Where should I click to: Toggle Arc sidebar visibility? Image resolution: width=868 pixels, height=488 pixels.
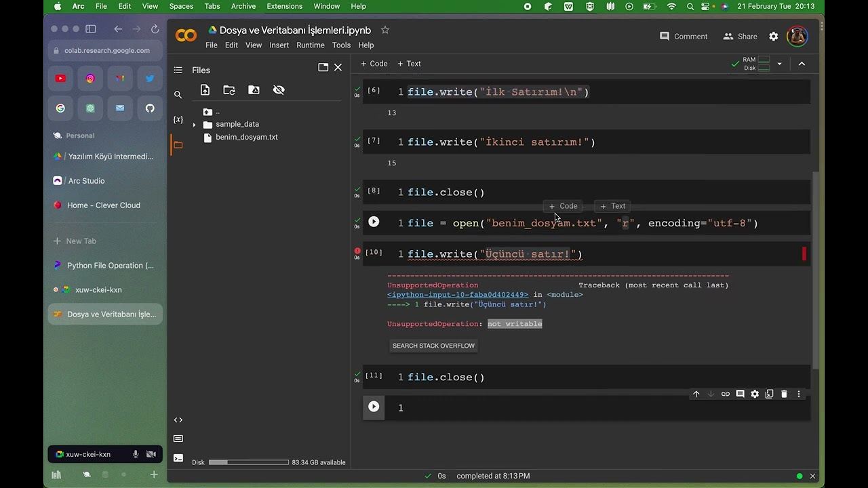pos(91,29)
